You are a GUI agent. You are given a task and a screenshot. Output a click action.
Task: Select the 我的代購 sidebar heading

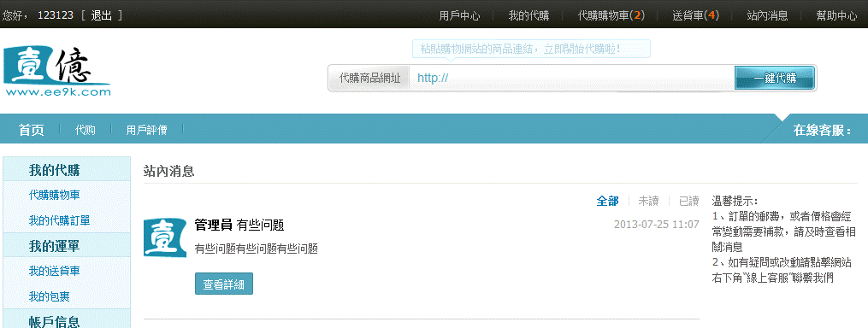point(54,170)
